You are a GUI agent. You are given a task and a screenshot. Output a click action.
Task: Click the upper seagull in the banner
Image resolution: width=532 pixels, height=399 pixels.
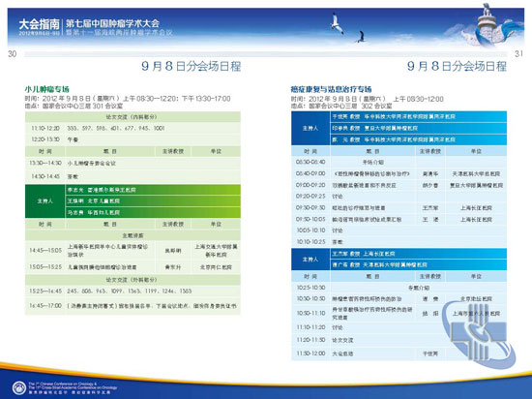[x=337, y=23]
